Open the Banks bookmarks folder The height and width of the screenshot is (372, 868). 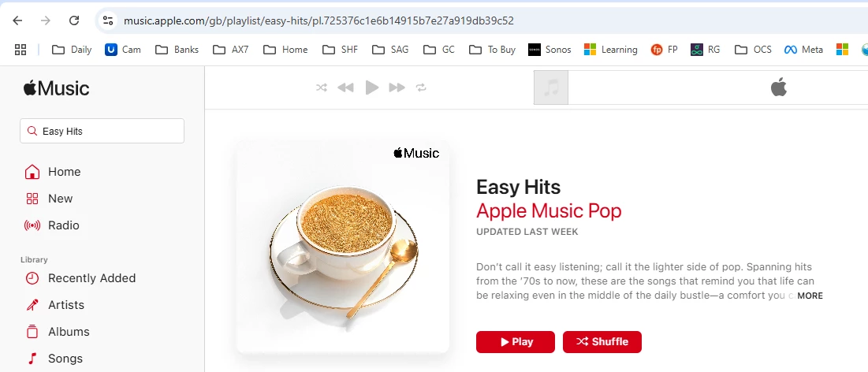click(x=177, y=50)
